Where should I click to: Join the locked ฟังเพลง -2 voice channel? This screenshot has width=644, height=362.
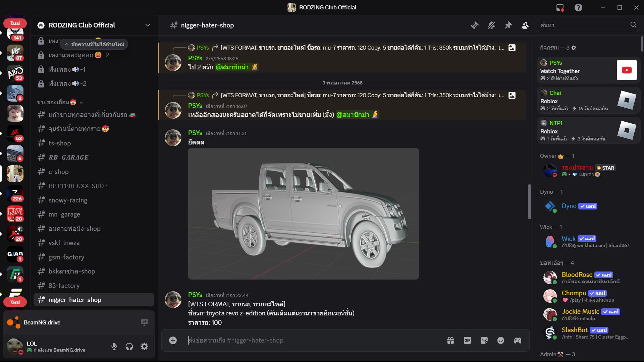(94, 83)
